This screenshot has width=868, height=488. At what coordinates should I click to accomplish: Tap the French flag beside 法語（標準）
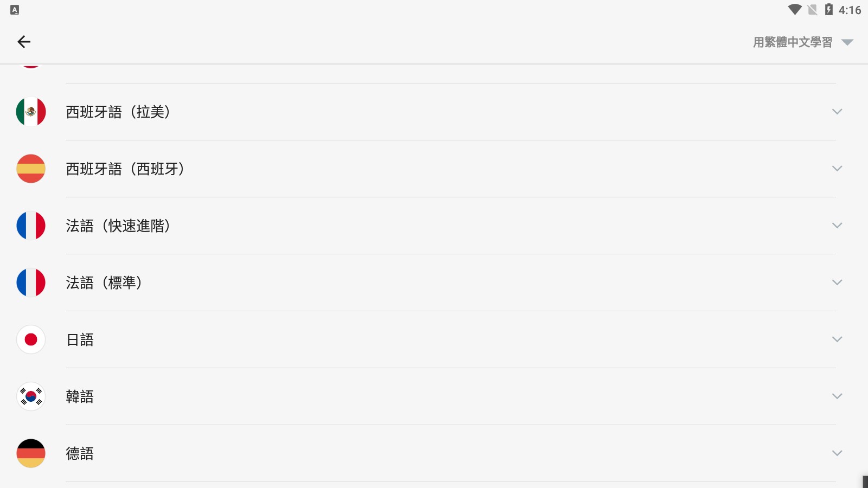coord(31,282)
